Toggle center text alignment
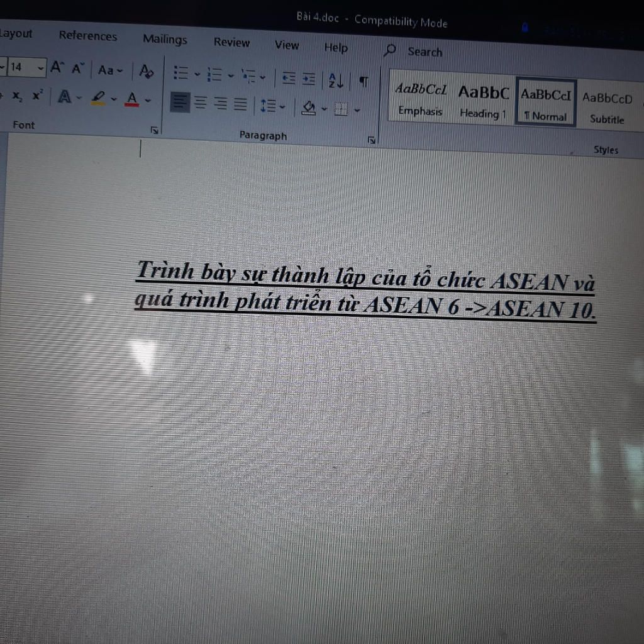Screen dimensions: 644x644 (201, 103)
